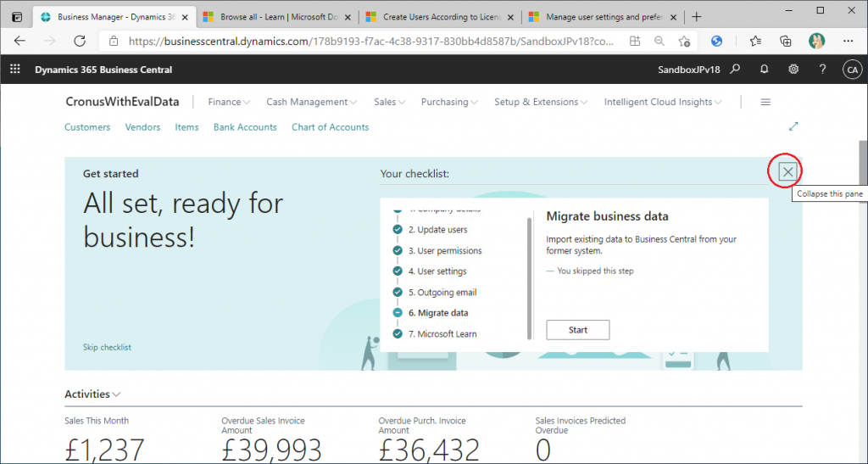This screenshot has width=868, height=464.
Task: Open the Collections icon in the browser toolbar
Action: (x=786, y=41)
